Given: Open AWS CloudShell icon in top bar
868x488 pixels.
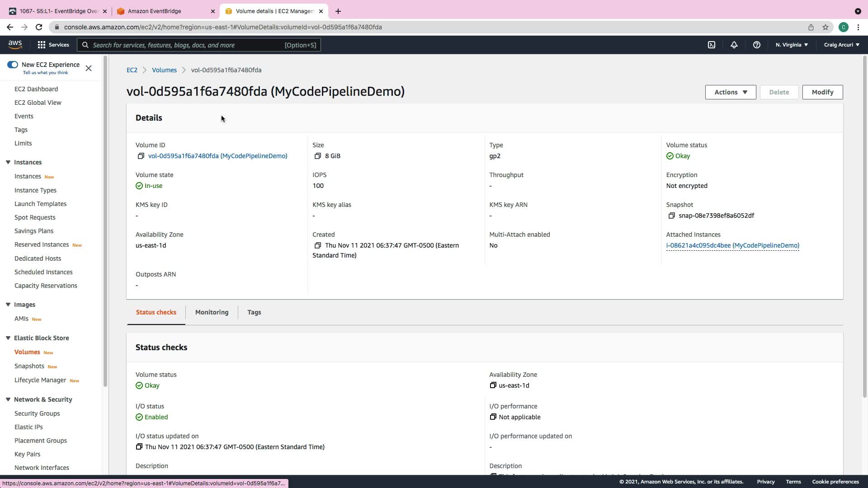Looking at the screenshot, I should click(712, 45).
